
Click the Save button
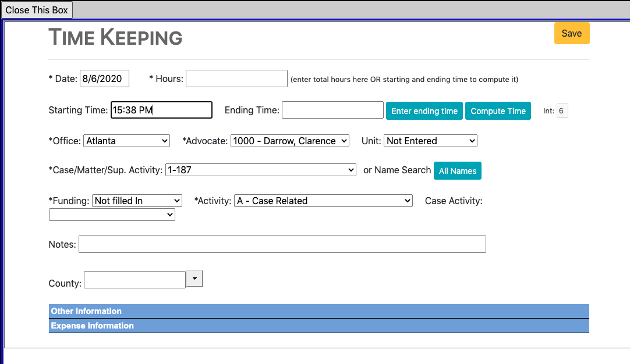(571, 33)
